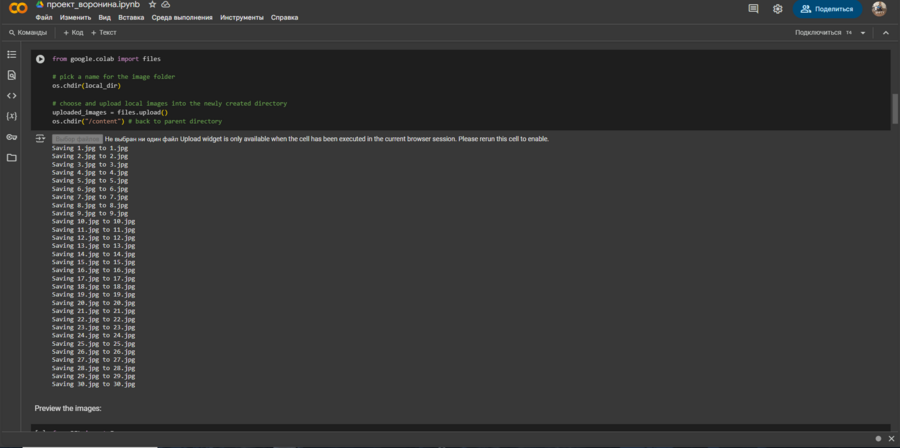Close the bottom panel with X
900x448 pixels.
click(891, 439)
